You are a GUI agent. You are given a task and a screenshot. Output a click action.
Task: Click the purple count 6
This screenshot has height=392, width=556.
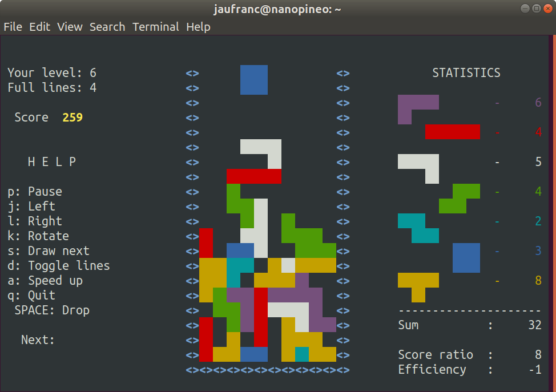[538, 103]
